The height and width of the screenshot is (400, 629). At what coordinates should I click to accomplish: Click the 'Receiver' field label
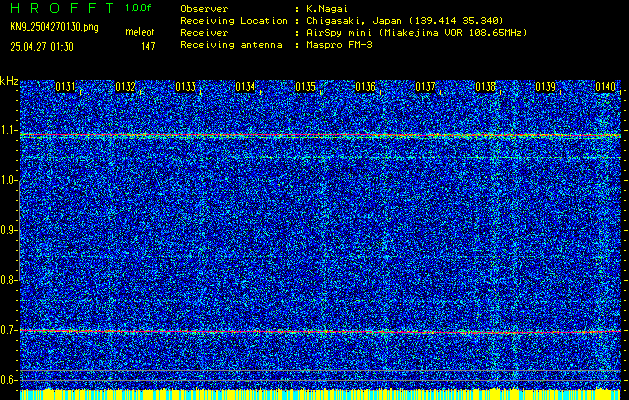click(x=204, y=32)
